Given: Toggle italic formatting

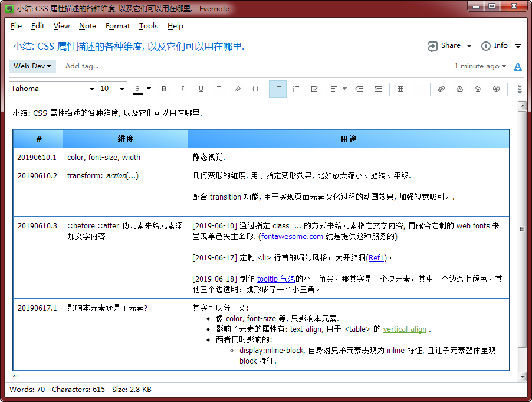Looking at the screenshot, I should [x=182, y=89].
